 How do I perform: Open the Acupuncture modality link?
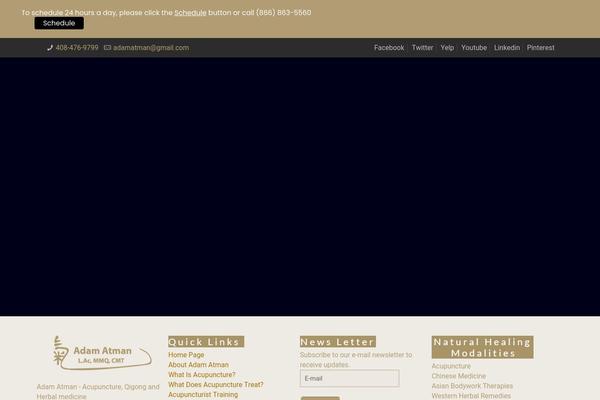(451, 366)
